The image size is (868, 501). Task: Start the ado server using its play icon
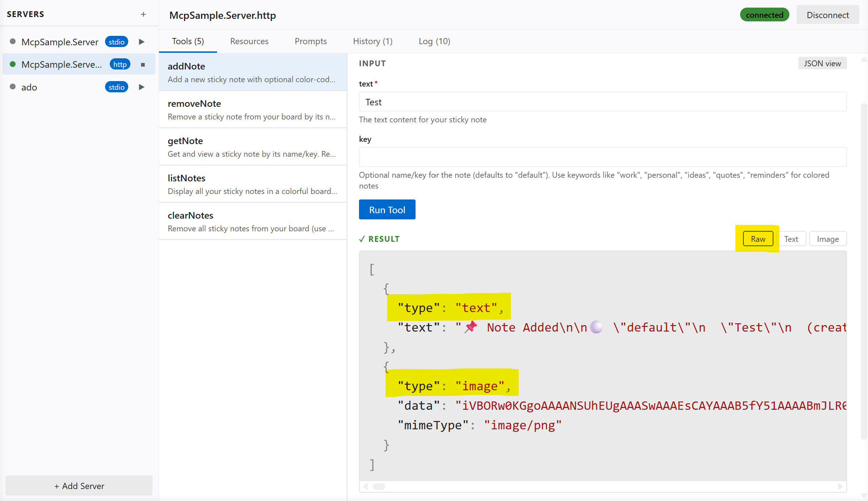tap(141, 87)
